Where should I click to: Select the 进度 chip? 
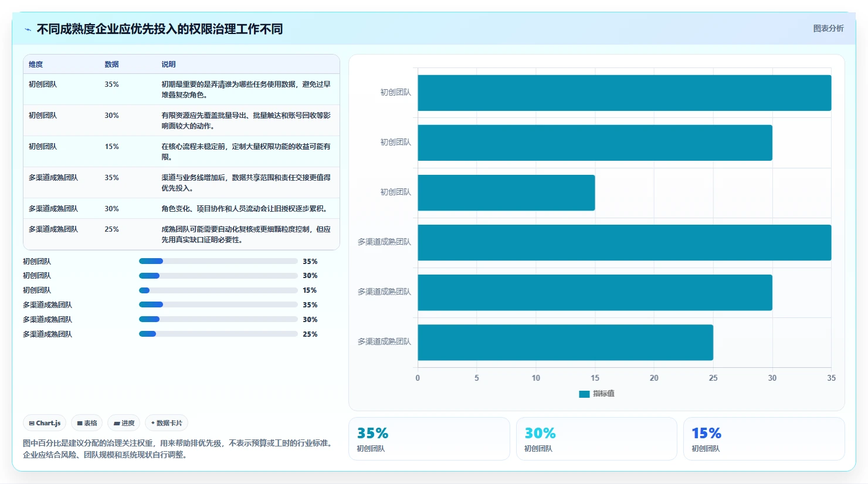[x=124, y=423]
